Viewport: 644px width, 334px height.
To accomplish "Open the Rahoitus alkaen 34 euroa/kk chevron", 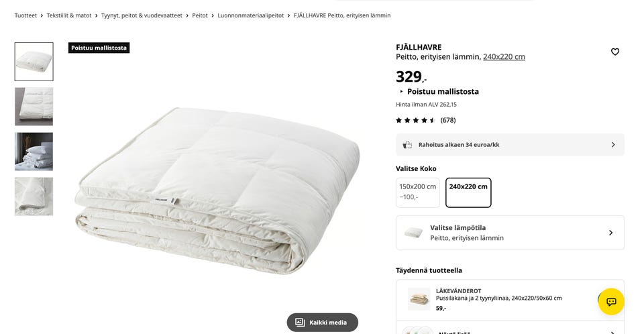I will (612, 145).
